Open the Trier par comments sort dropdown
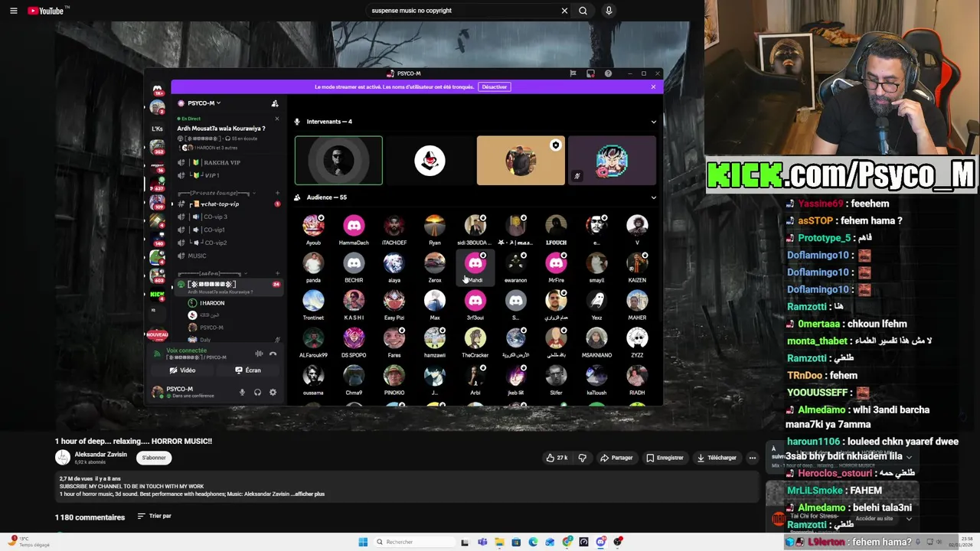This screenshot has width=980, height=551. pos(154,517)
